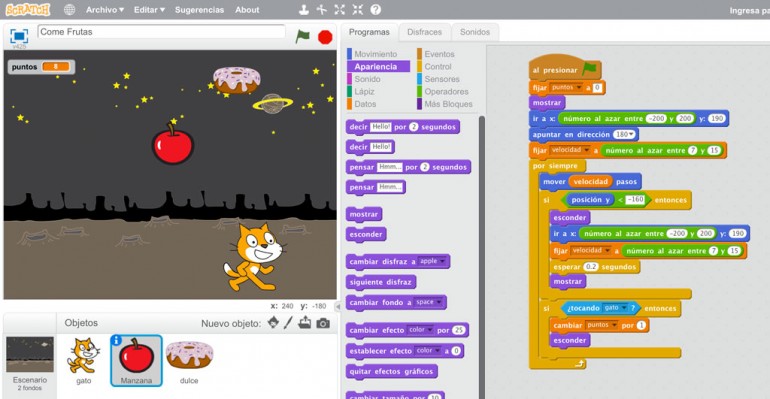Open the Editar dropdown menu
The height and width of the screenshot is (399, 770).
pos(149,9)
